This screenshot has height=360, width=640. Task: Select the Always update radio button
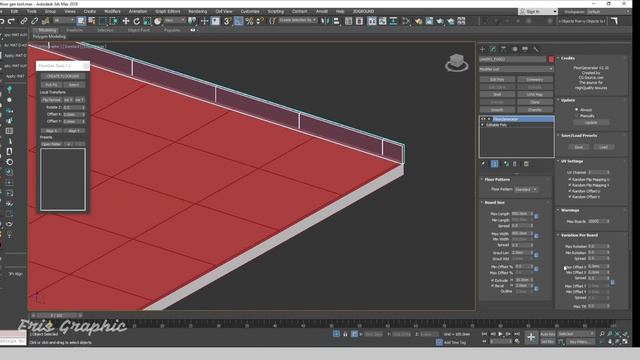(577, 109)
